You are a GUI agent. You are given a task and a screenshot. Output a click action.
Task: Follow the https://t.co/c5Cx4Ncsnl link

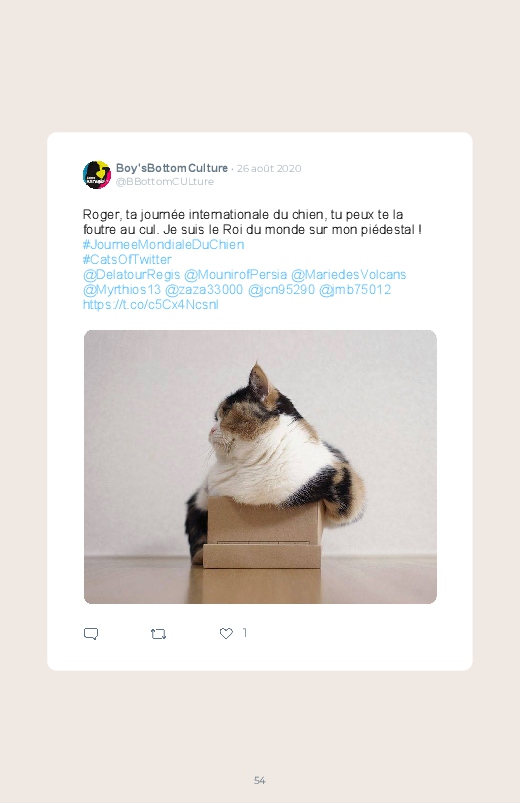coord(151,304)
